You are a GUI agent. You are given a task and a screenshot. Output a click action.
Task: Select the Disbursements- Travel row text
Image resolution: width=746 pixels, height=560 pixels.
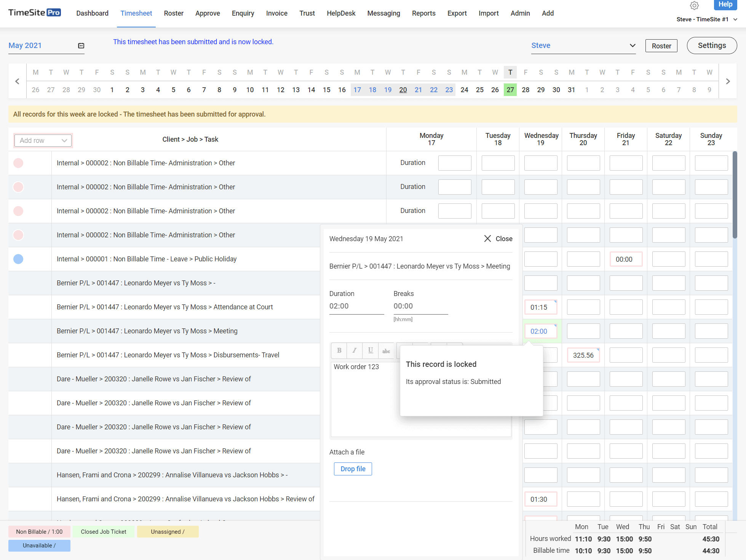coord(168,355)
